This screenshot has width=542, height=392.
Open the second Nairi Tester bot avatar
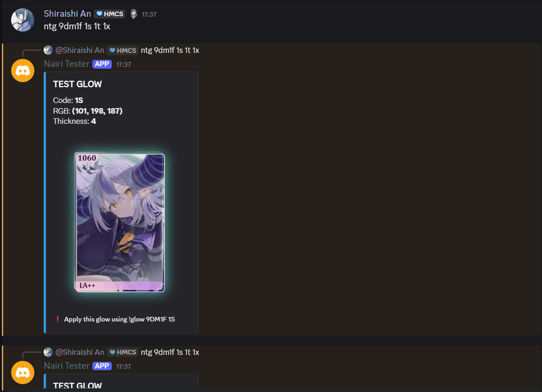22,373
